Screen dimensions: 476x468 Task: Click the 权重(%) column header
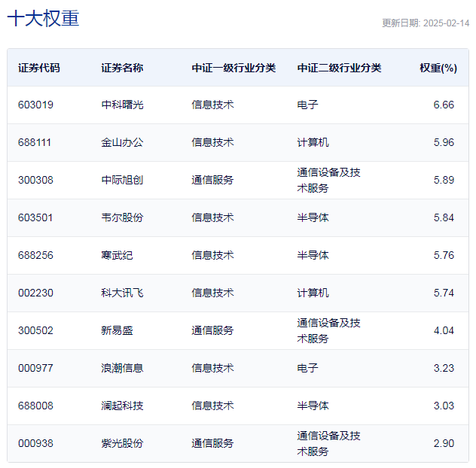coord(438,68)
